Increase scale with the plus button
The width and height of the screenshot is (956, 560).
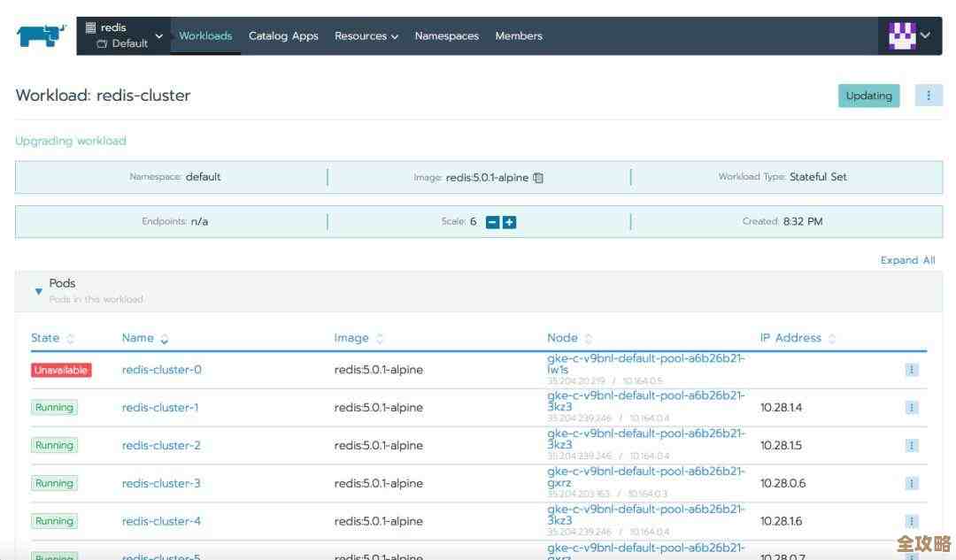[509, 222]
